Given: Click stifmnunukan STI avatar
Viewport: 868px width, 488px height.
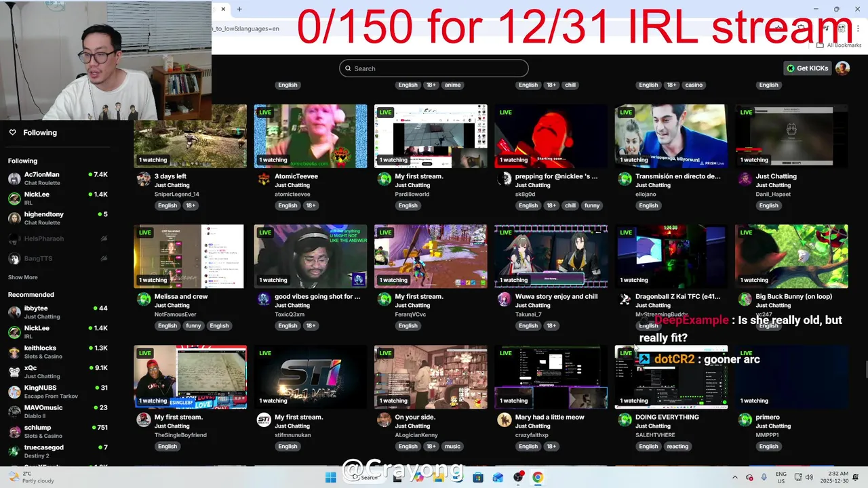Looking at the screenshot, I should [x=264, y=420].
